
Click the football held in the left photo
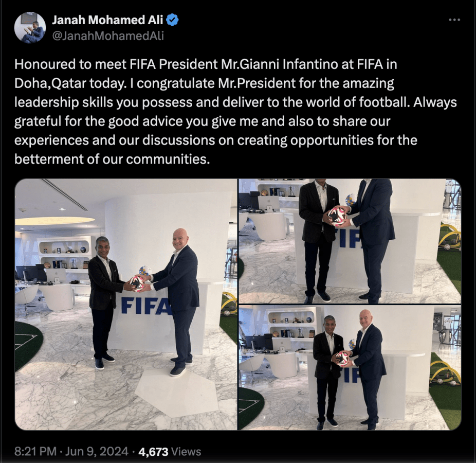(x=138, y=282)
